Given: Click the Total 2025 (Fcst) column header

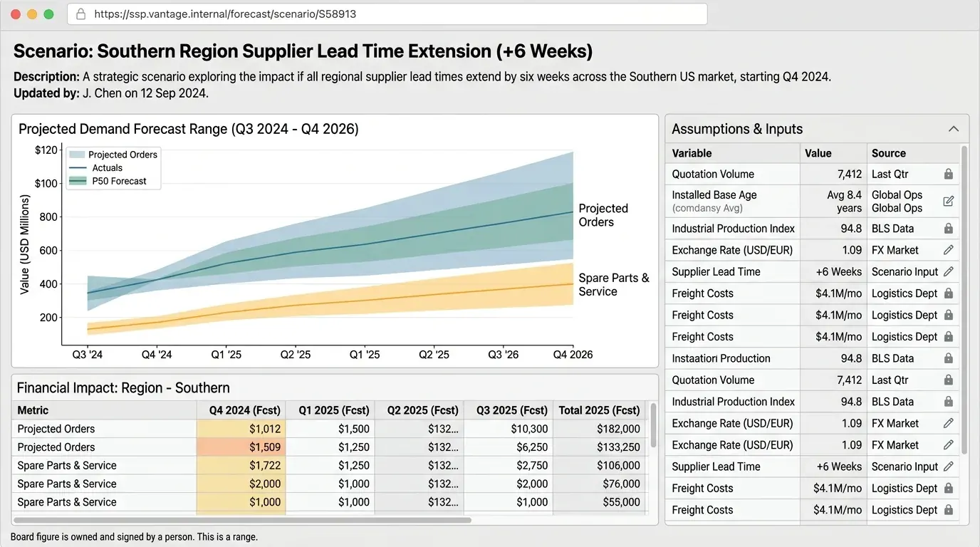Looking at the screenshot, I should [599, 410].
